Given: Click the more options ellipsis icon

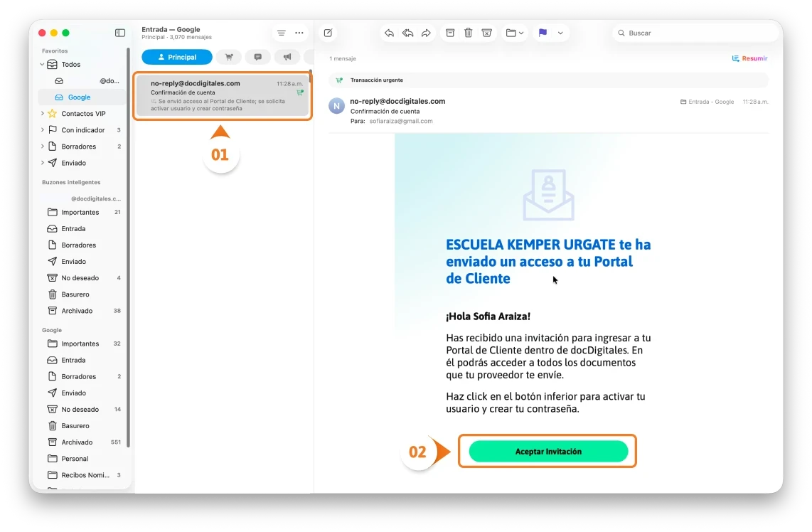Looking at the screenshot, I should 299,33.
